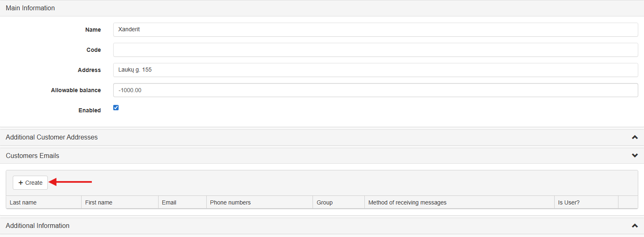Expand the Additional Information chevron

(x=635, y=226)
